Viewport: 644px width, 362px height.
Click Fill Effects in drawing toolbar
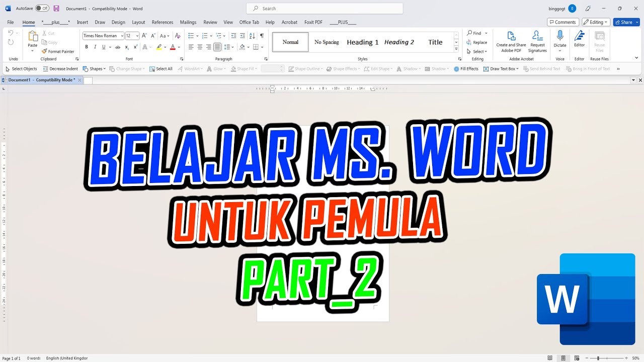[466, 69]
